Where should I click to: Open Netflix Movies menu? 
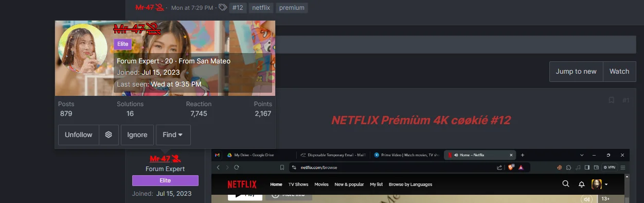pos(321,184)
